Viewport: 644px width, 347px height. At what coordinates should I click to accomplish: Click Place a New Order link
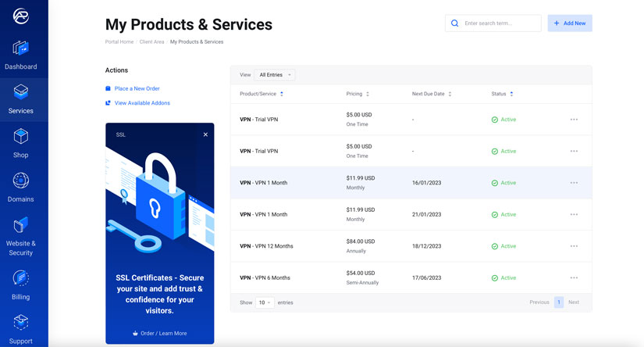tap(137, 89)
